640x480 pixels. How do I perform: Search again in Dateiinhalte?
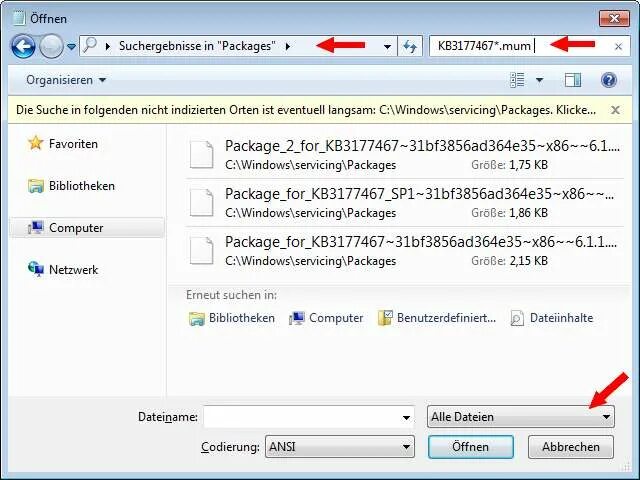pos(552,318)
